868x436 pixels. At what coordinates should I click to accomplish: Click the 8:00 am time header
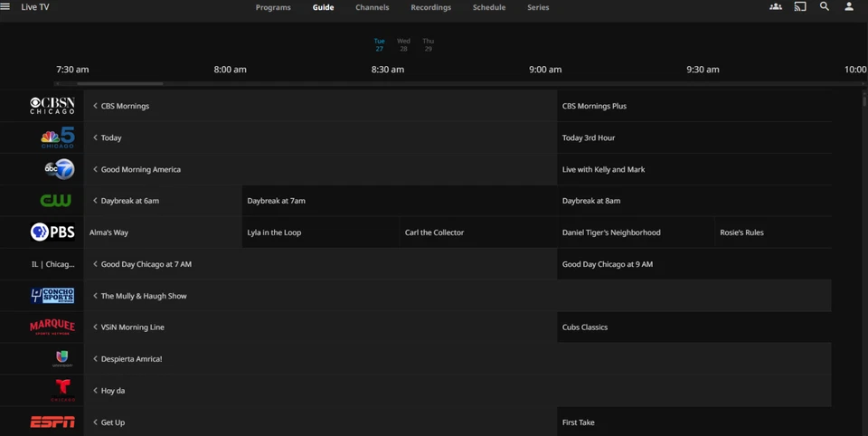click(x=231, y=70)
